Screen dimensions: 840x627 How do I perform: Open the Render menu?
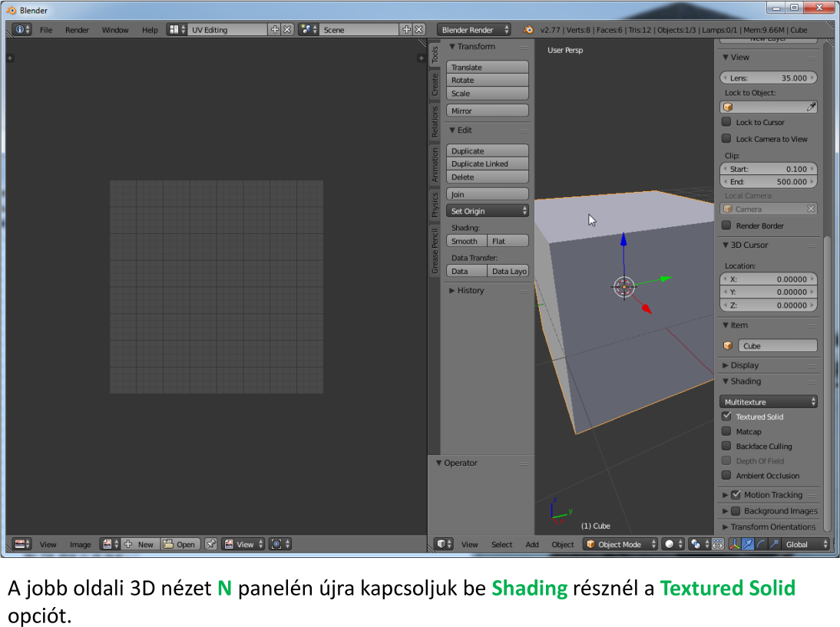[x=77, y=30]
